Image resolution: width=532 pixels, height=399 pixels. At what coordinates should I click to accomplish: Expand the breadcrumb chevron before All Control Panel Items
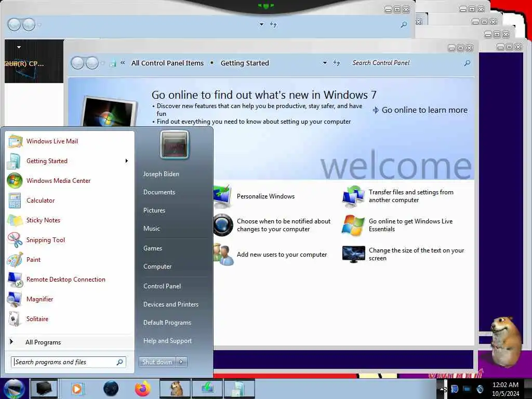click(123, 63)
